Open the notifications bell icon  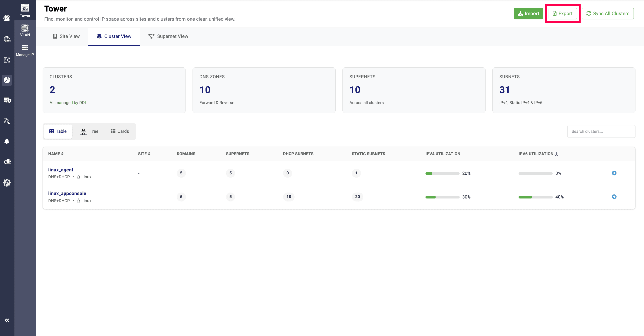coord(7,141)
